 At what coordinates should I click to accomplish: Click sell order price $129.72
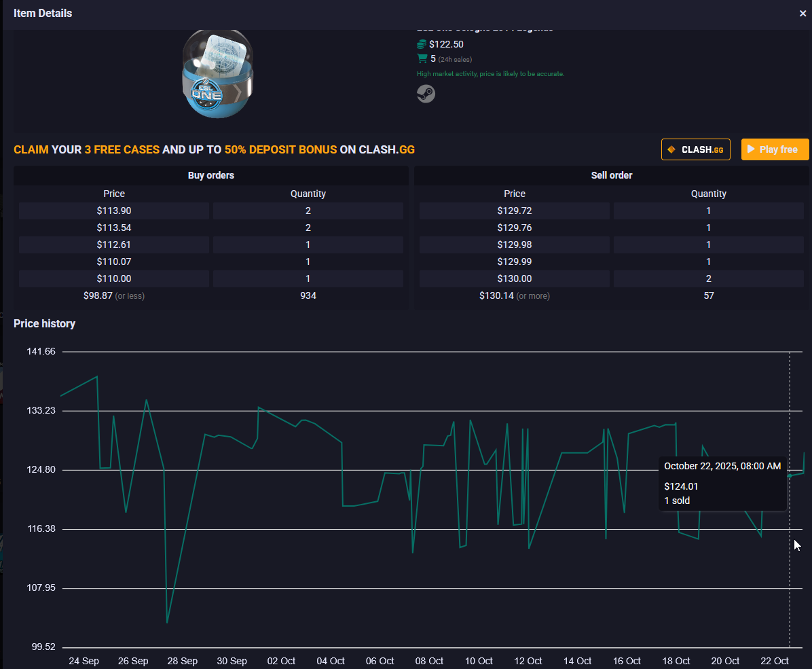pos(514,211)
